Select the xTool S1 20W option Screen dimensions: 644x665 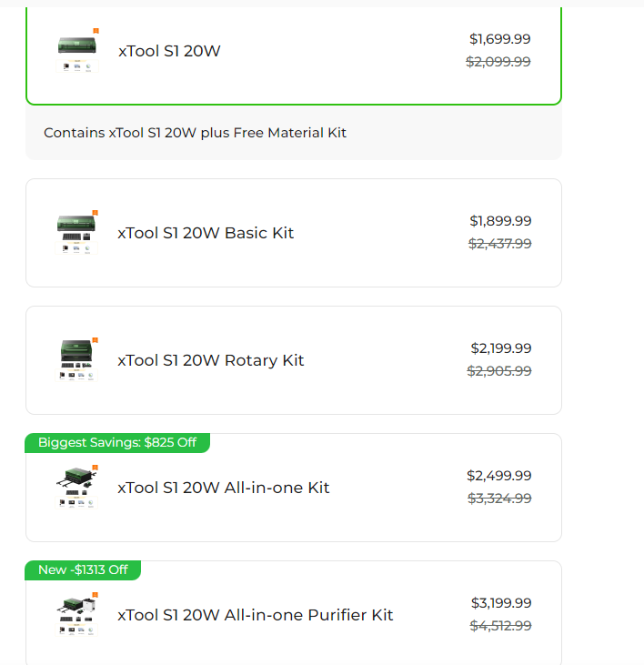coord(169,51)
